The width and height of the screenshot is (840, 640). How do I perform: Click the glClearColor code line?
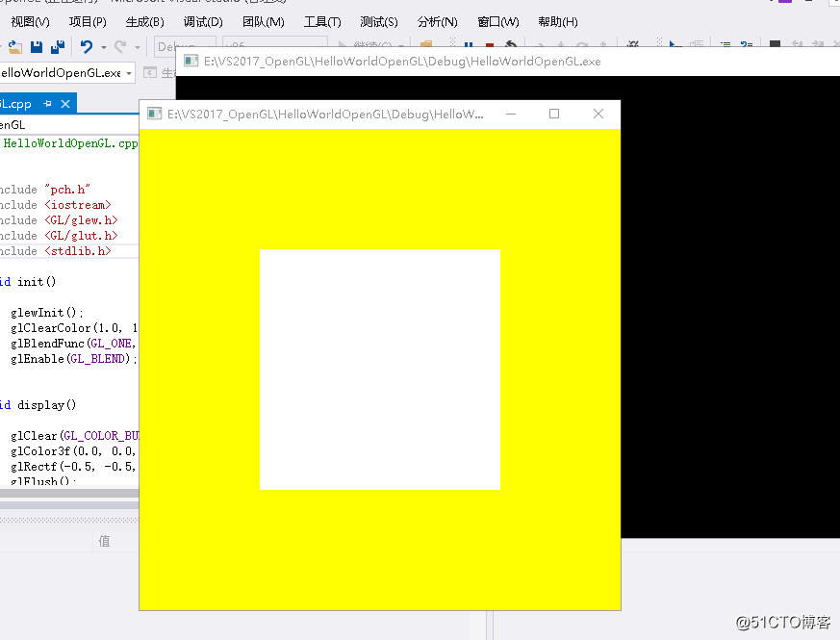pyautogui.click(x=74, y=328)
